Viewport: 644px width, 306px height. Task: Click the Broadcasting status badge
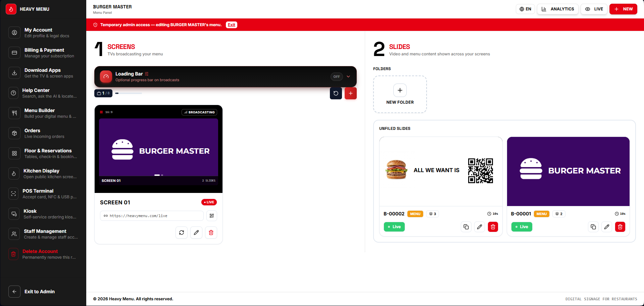[x=199, y=112]
